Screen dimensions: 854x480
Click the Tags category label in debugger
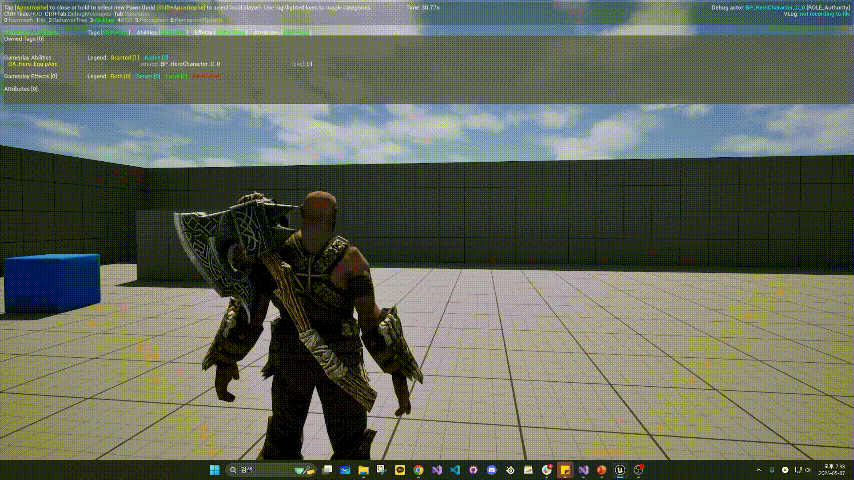pyautogui.click(x=94, y=33)
